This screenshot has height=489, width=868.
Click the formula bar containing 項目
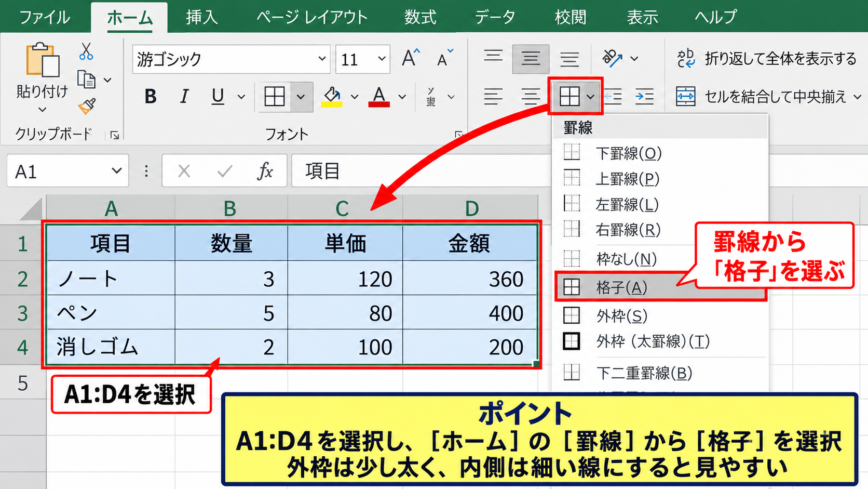[x=421, y=171]
